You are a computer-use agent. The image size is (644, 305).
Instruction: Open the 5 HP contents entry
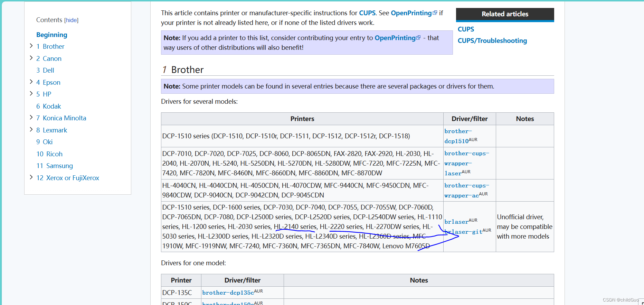click(44, 94)
